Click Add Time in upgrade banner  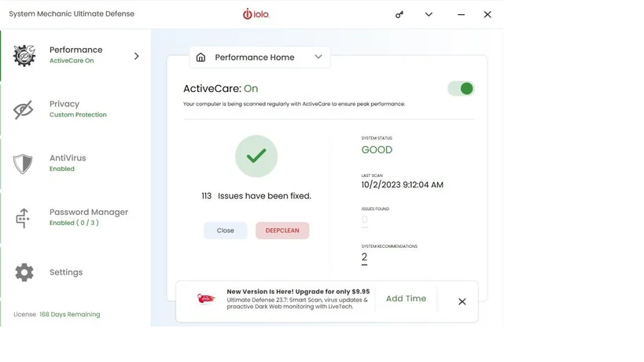coord(406,299)
